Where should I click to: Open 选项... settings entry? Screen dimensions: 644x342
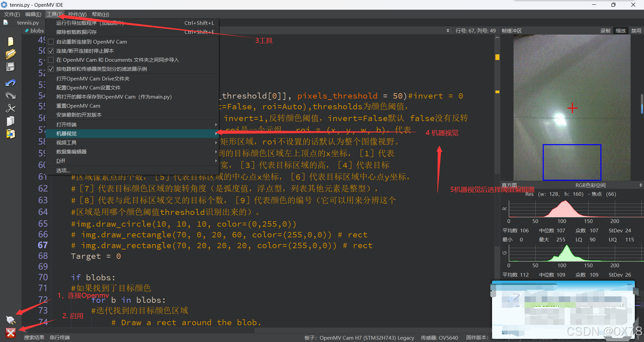[x=132, y=170]
